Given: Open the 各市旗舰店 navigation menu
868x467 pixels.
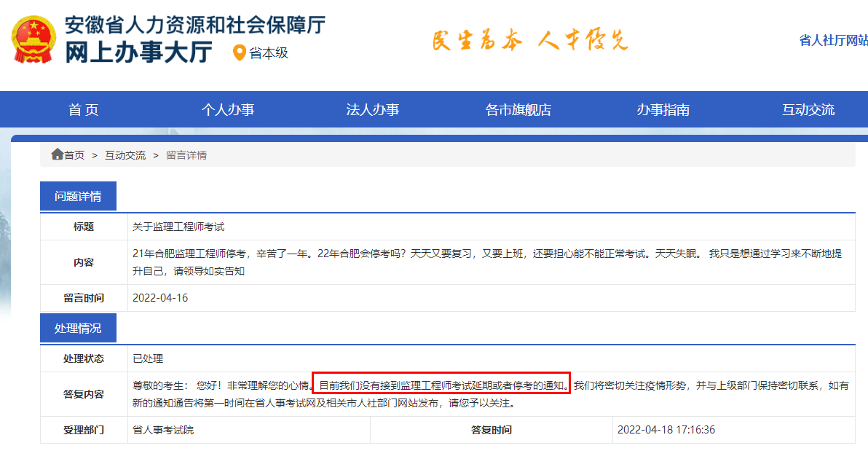Looking at the screenshot, I should pyautogui.click(x=521, y=109).
